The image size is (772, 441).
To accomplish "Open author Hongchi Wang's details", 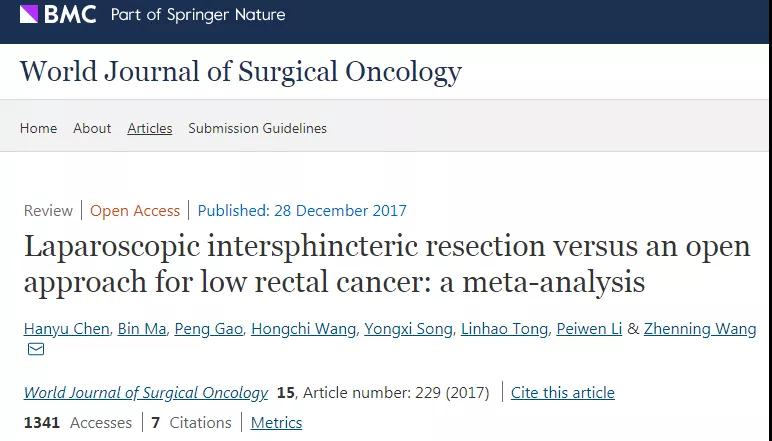I will click(x=303, y=328).
